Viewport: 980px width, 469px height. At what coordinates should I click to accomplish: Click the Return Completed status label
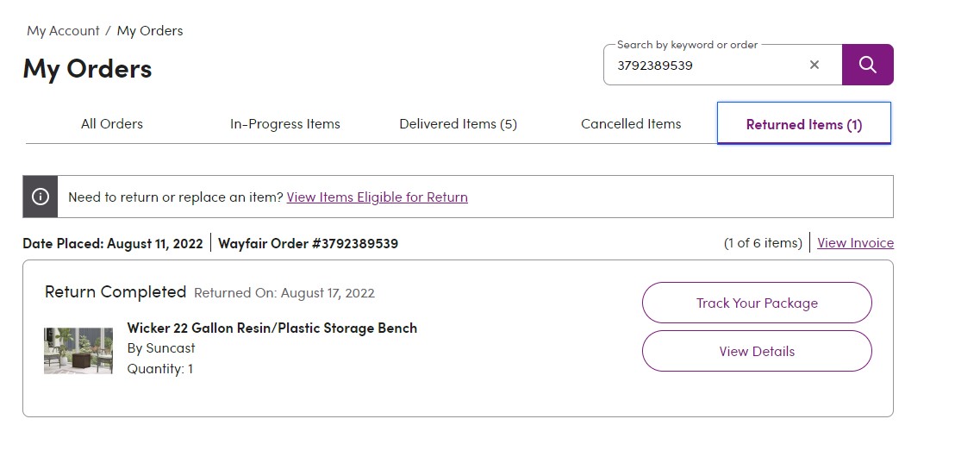coord(115,291)
